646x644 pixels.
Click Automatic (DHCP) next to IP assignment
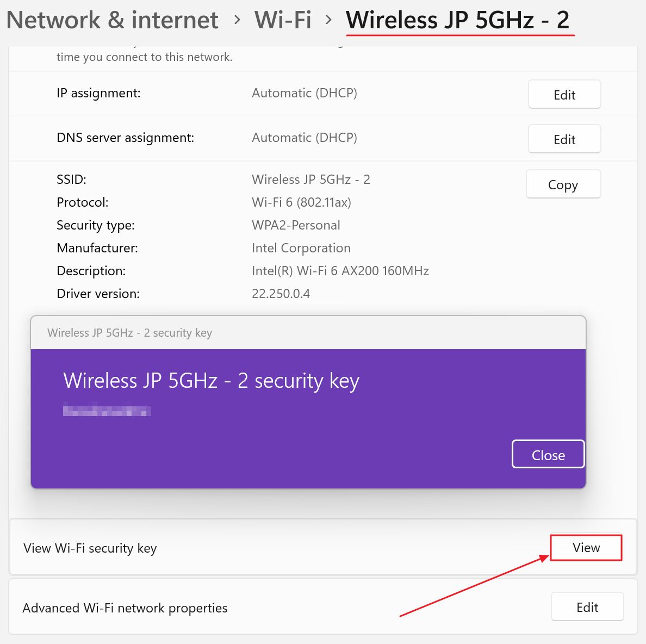tap(304, 93)
